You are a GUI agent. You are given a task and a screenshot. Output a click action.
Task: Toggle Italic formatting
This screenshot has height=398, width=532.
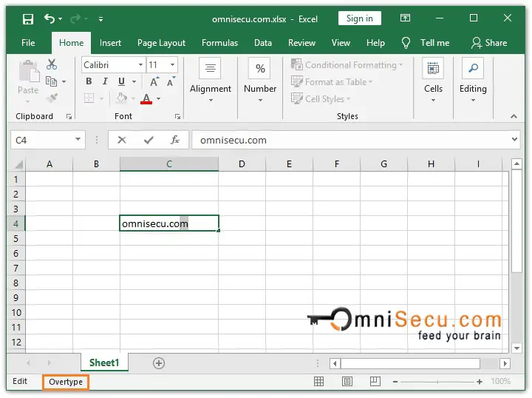click(105, 81)
